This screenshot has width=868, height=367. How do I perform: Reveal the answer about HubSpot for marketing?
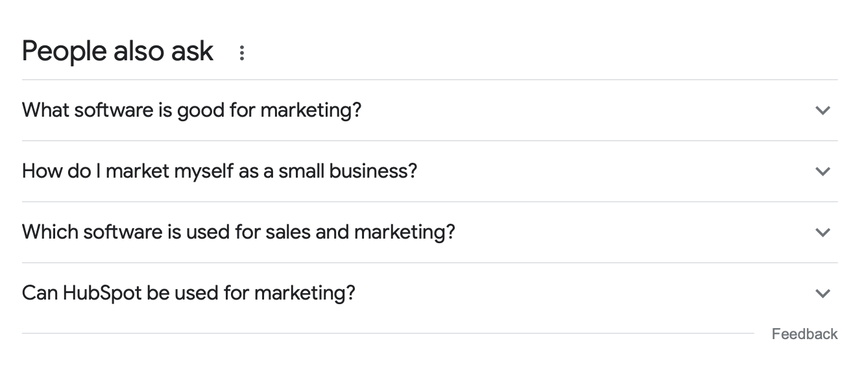tap(428, 293)
